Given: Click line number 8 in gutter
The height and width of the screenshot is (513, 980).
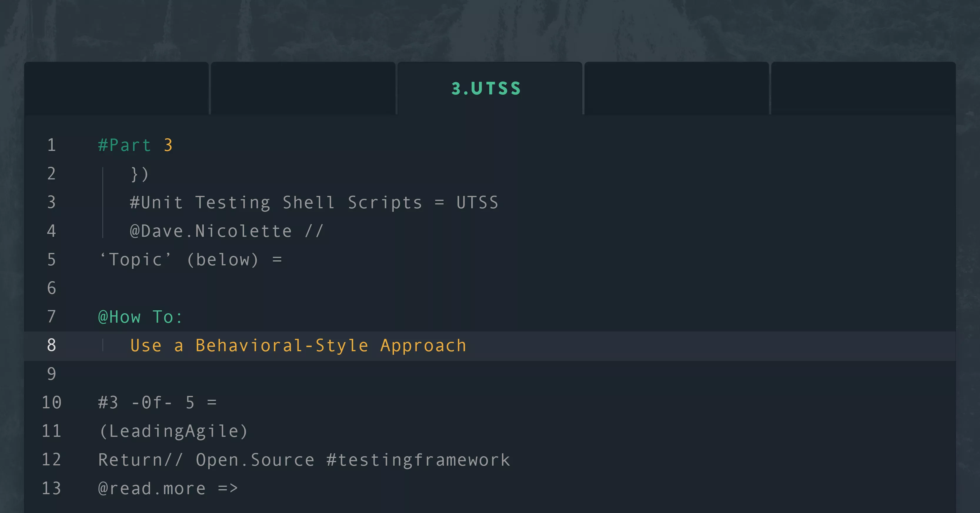Looking at the screenshot, I should [x=51, y=345].
